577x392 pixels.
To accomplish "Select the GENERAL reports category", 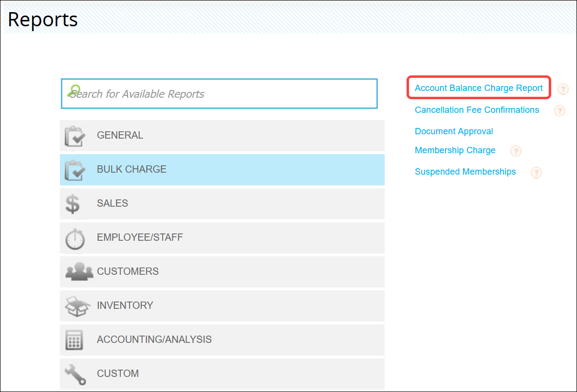I will click(x=222, y=136).
